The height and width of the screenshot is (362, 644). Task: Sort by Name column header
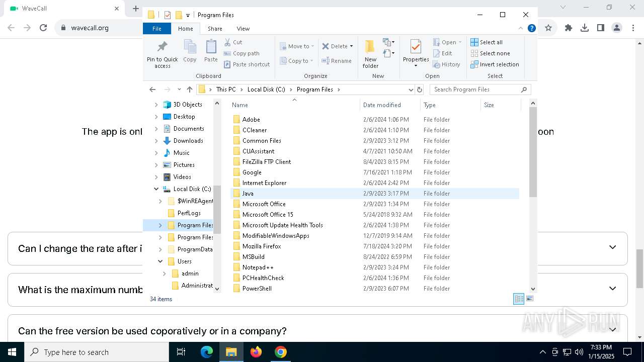click(295, 105)
